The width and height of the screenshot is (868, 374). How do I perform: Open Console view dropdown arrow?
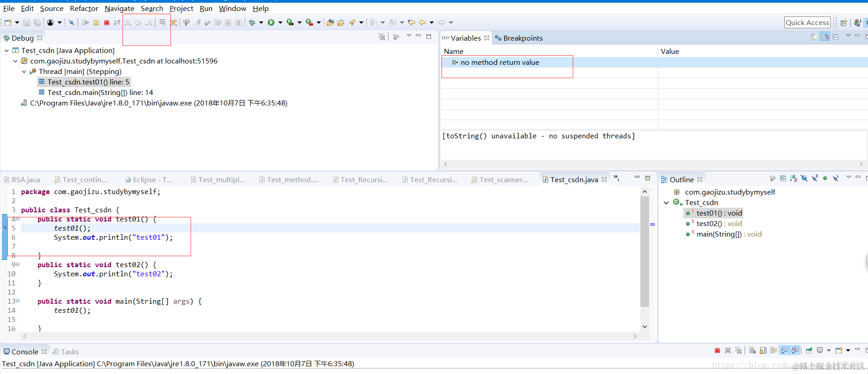(x=848, y=351)
